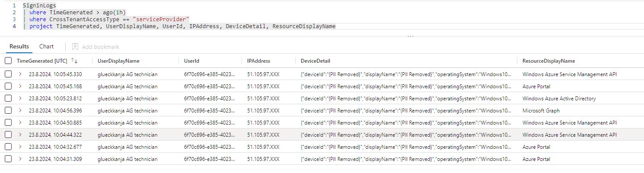This screenshot has height=173, width=644.
Task: Click the sort arrows beside TimeGenerated header
Action: (74, 61)
